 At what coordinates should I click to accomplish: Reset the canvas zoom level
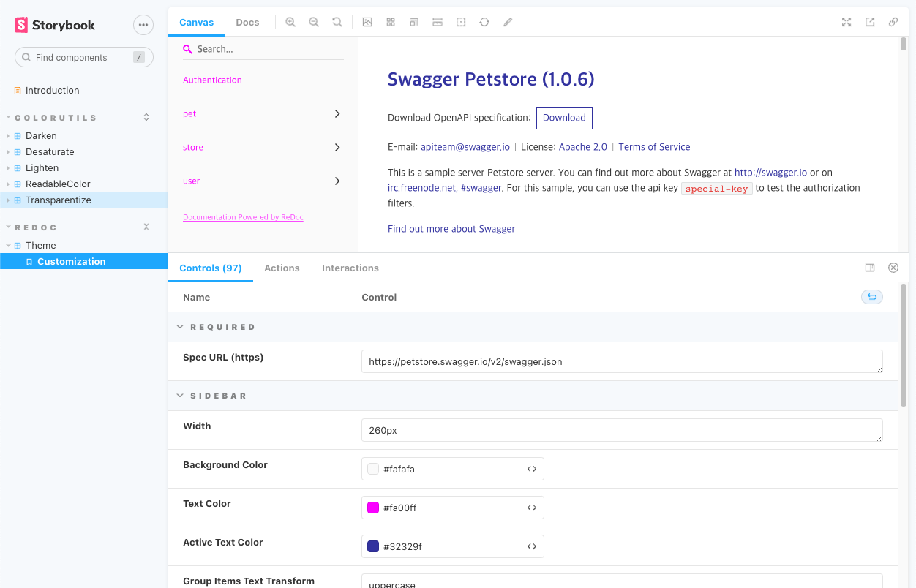click(x=337, y=22)
